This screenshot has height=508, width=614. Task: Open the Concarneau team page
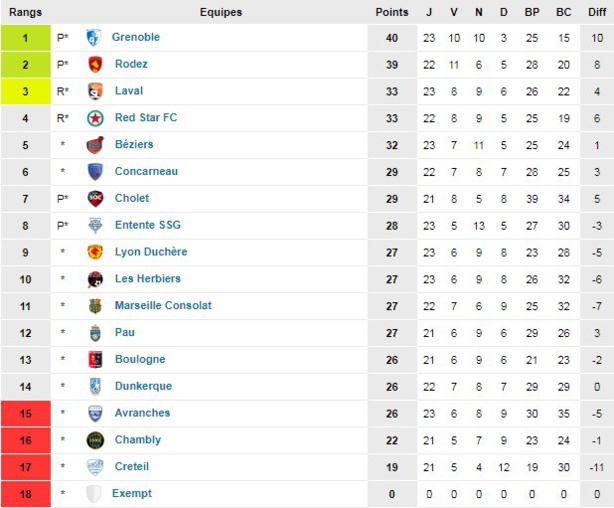coord(146,172)
